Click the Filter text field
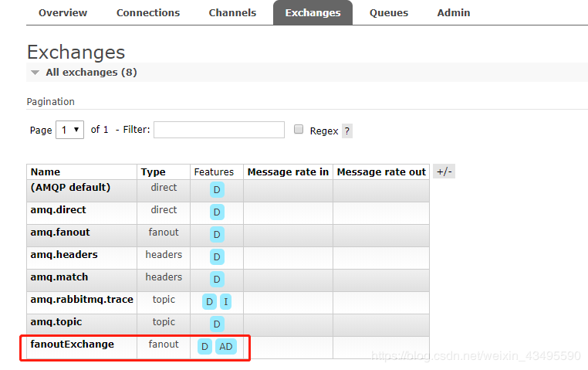The image size is (588, 370). click(219, 130)
